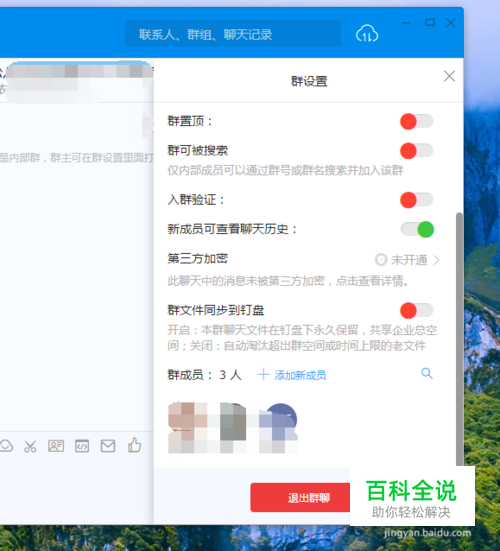
Task: Maximize the DingTalk window
Action: click(430, 23)
